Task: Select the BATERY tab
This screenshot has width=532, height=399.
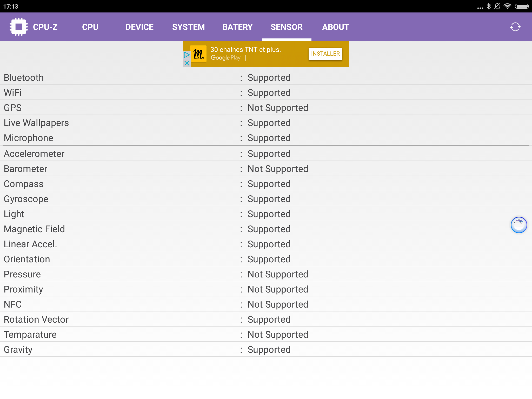Action: tap(237, 27)
